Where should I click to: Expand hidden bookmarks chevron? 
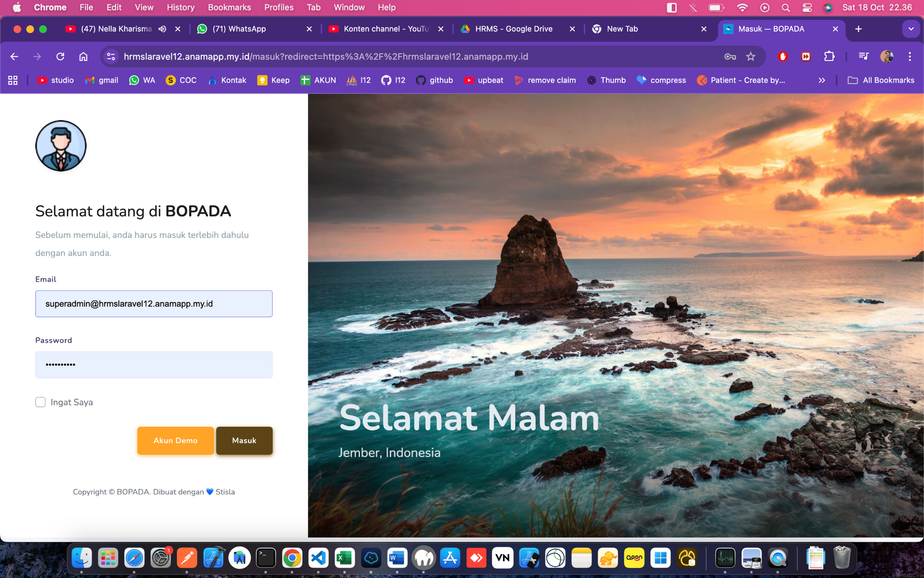tap(822, 80)
